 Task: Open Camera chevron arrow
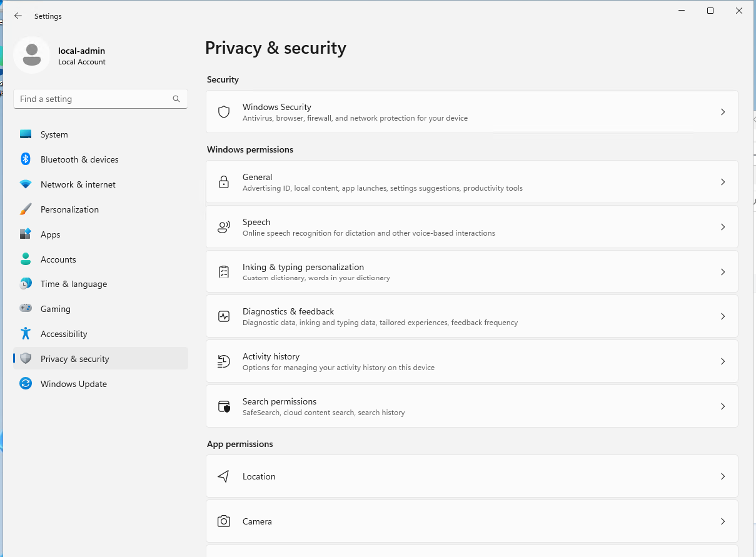[723, 521]
